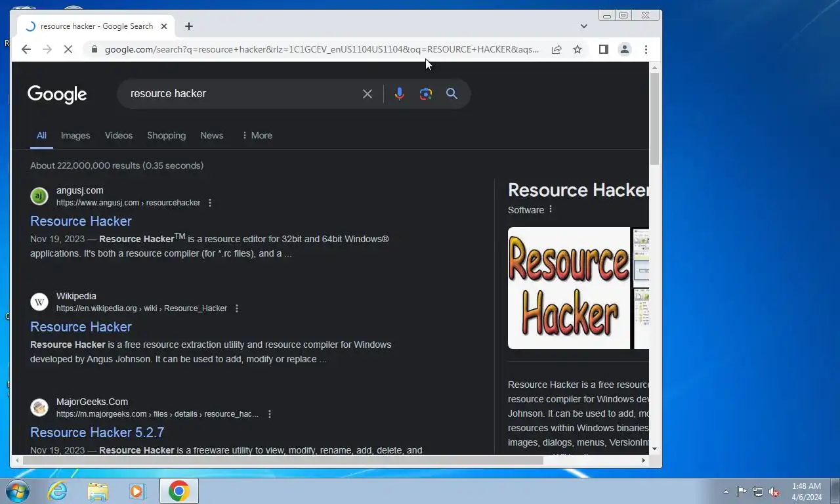Image resolution: width=840 pixels, height=504 pixels.
Task: Click the scroll-down arrow of vertical scrollbar
Action: [x=654, y=450]
